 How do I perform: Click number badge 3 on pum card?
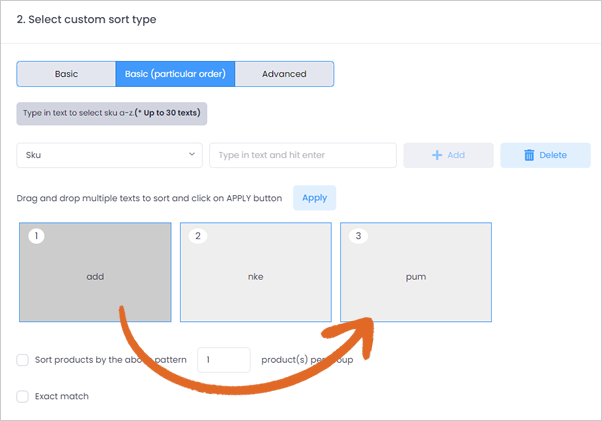(358, 236)
